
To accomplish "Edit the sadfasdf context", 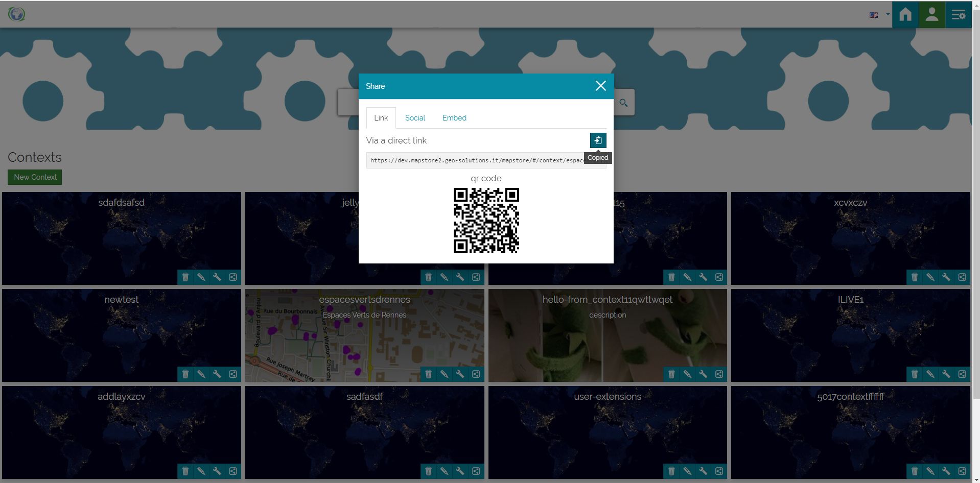I will pos(445,471).
